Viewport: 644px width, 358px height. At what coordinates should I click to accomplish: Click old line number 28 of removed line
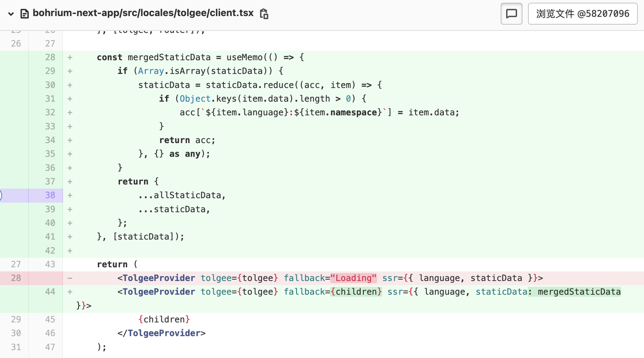[x=16, y=278]
